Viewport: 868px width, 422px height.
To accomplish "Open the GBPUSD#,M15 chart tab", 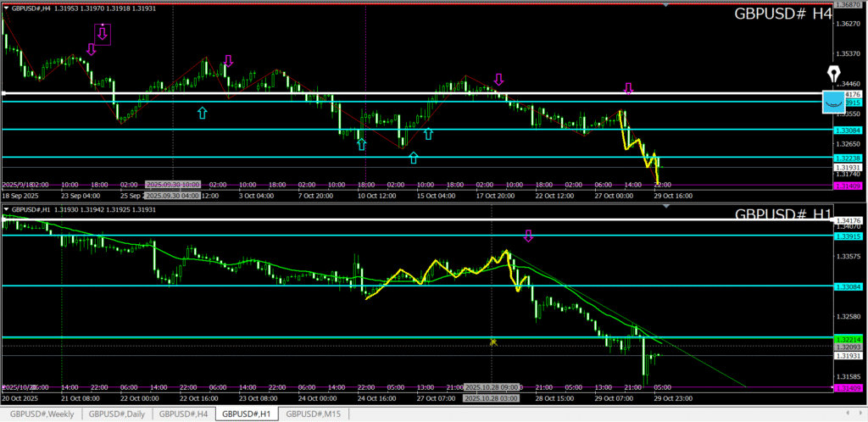I will point(314,414).
